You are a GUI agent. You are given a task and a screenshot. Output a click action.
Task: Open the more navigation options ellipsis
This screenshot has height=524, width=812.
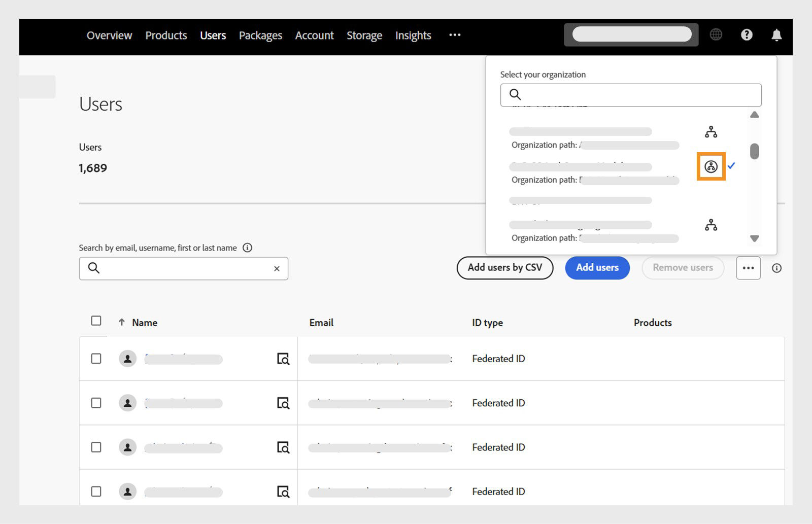(455, 34)
